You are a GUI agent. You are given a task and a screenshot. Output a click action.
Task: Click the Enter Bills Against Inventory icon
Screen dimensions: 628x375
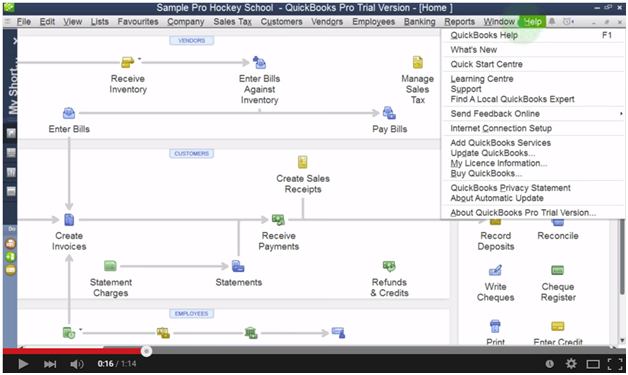260,62
